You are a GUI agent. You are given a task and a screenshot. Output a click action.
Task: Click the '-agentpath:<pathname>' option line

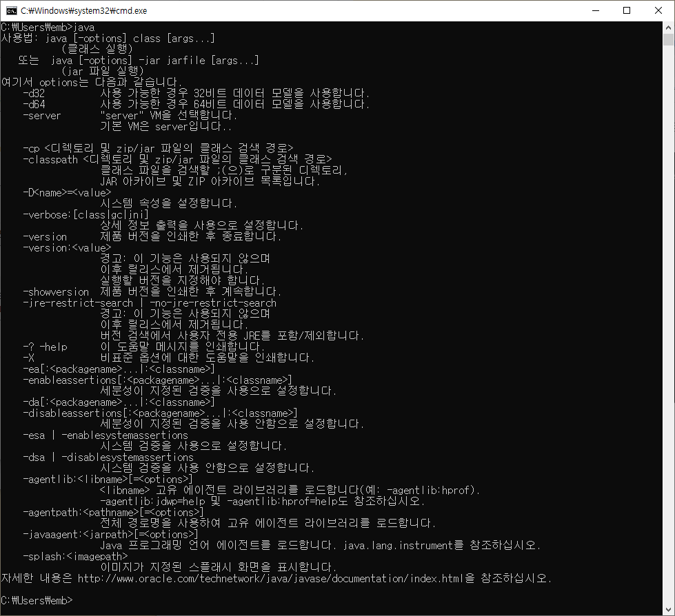click(x=113, y=513)
